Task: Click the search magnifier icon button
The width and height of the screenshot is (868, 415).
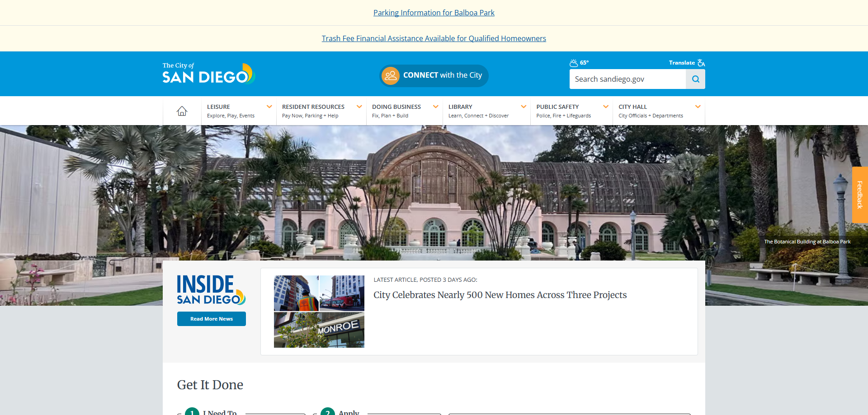Action: (x=695, y=79)
